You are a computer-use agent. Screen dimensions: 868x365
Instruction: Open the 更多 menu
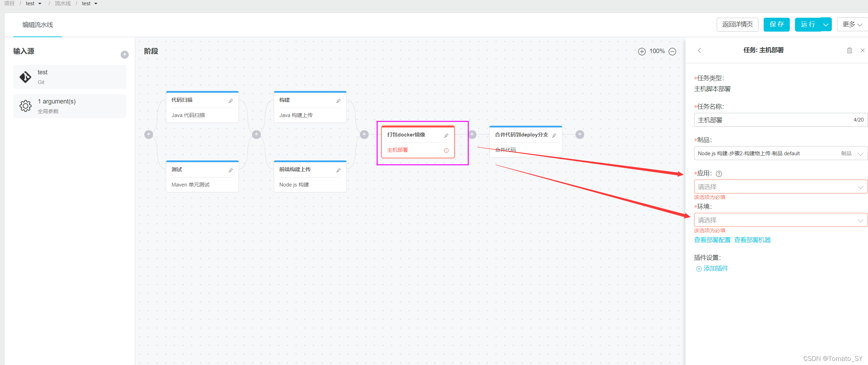852,24
